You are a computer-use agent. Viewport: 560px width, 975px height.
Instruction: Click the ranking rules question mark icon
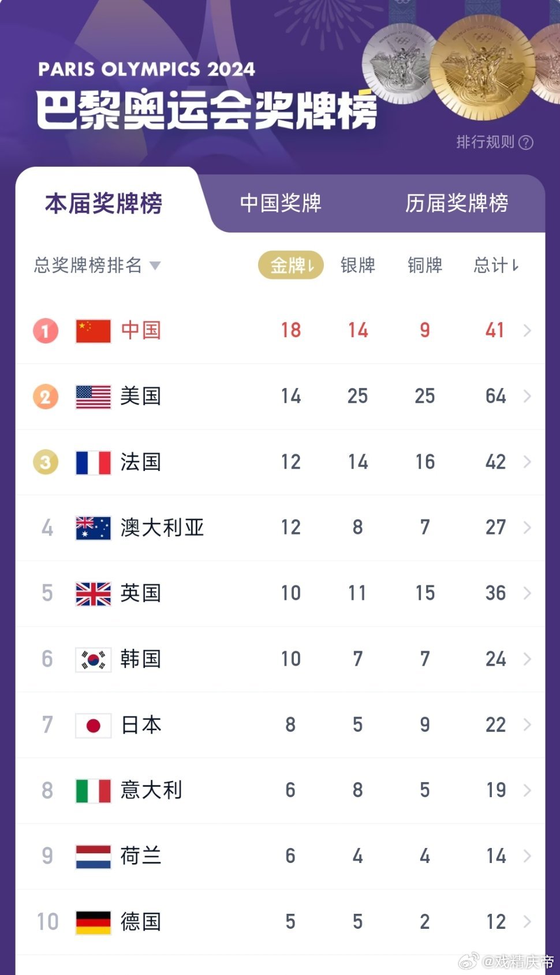(526, 143)
